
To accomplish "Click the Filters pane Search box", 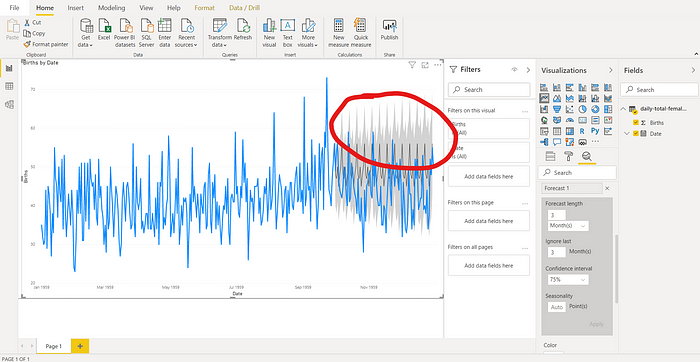I will (489, 90).
